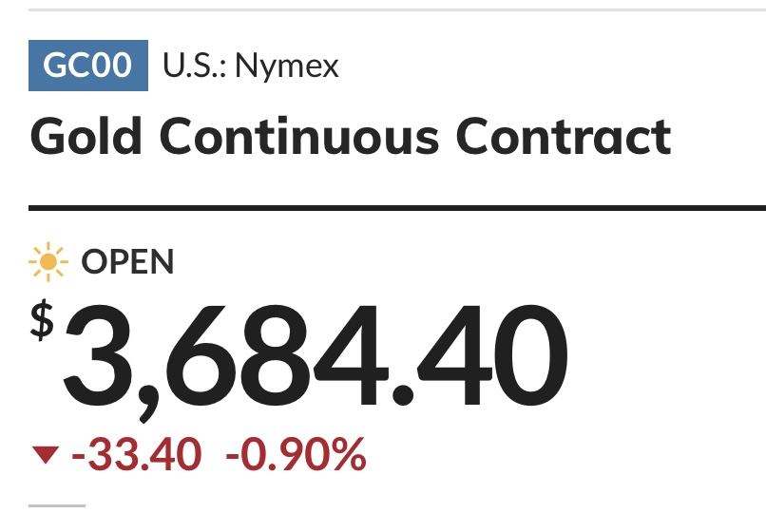Select the dollar sign currency symbol

click(42, 320)
